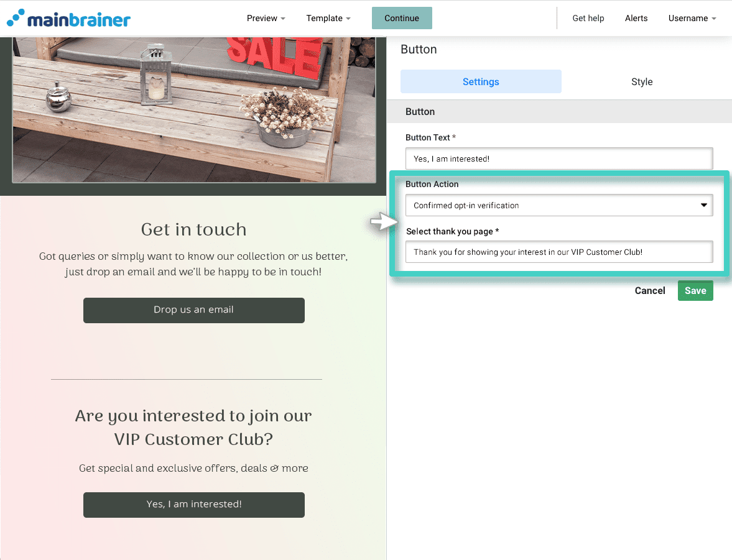Screen dimensions: 732x560
Task: Save the button settings
Action: (x=695, y=291)
